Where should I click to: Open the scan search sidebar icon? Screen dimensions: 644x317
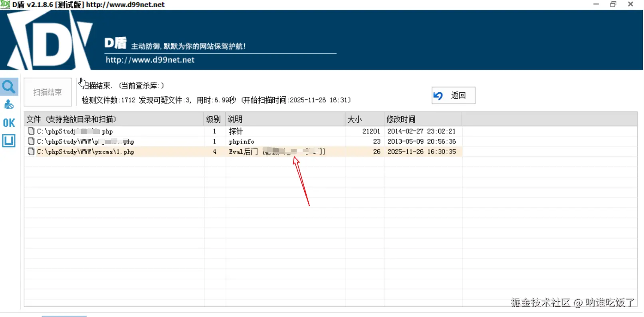[x=9, y=87]
